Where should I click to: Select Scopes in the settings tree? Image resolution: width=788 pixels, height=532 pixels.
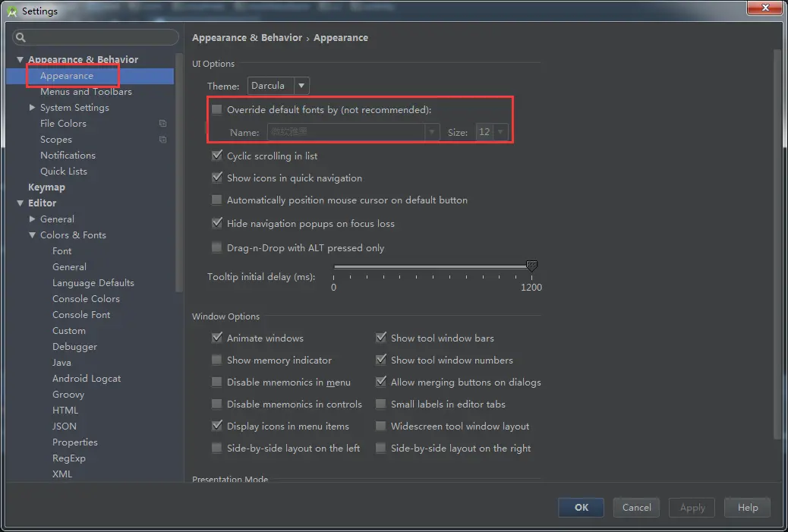55,140
